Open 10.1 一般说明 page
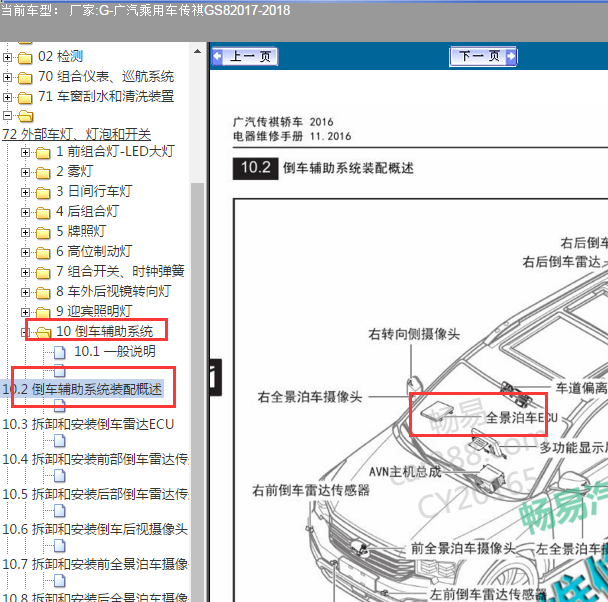The image size is (608, 602). (115, 352)
